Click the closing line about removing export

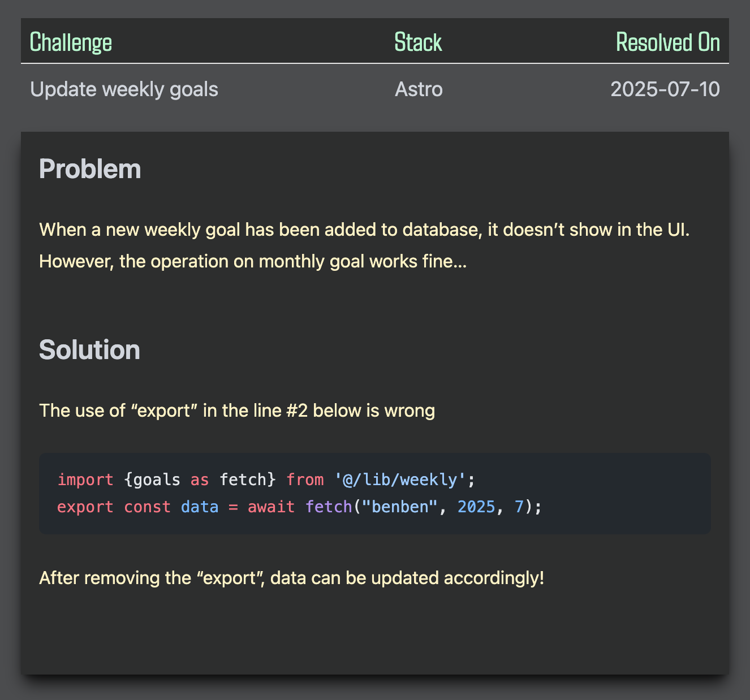291,578
